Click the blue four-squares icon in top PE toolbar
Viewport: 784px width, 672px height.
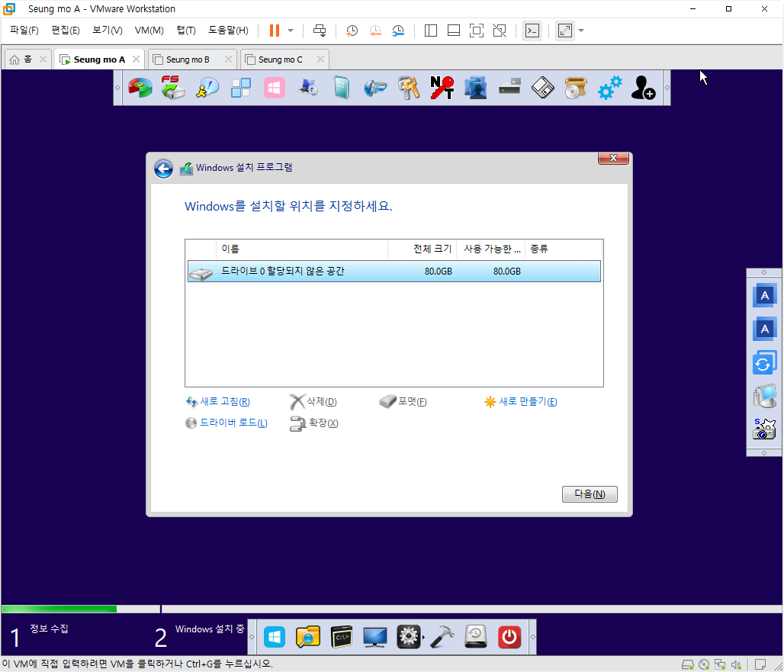click(x=240, y=88)
